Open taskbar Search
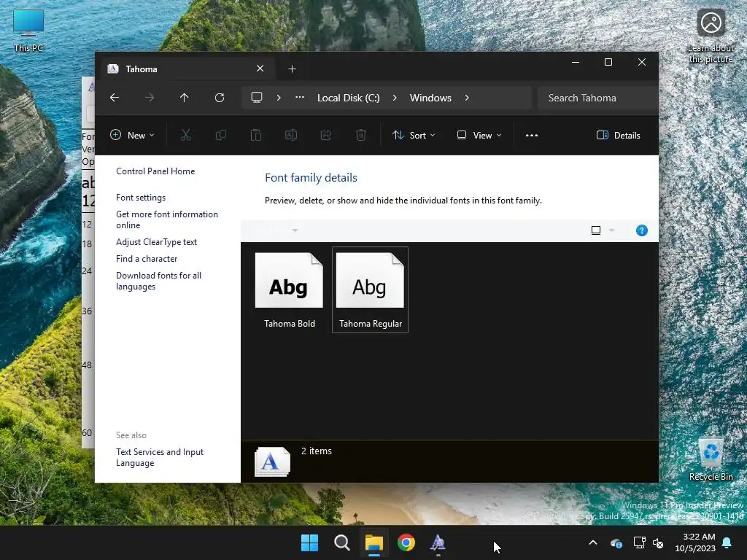Viewport: 747px width, 560px height. point(342,542)
